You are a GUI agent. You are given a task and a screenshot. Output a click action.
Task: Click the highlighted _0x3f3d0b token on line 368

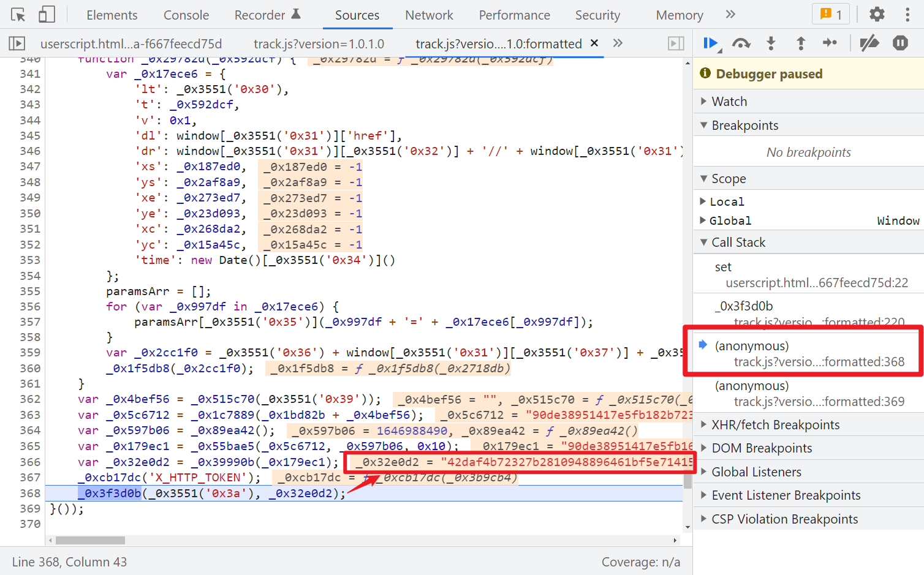tap(110, 493)
